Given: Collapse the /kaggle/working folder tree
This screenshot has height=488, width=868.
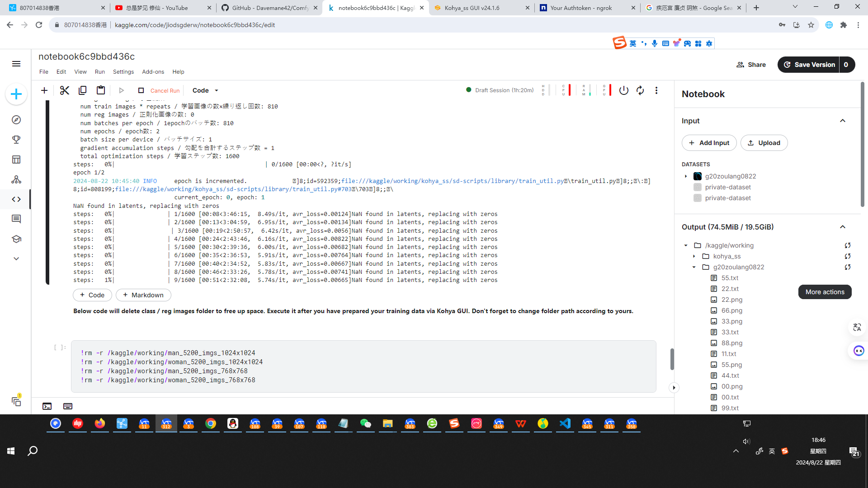Looking at the screenshot, I should (686, 245).
